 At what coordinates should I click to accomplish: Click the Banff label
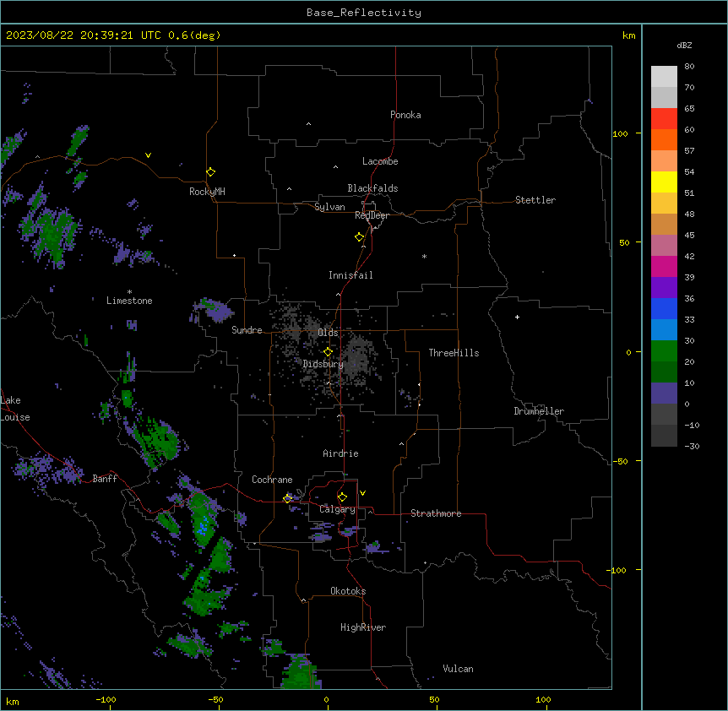(105, 479)
